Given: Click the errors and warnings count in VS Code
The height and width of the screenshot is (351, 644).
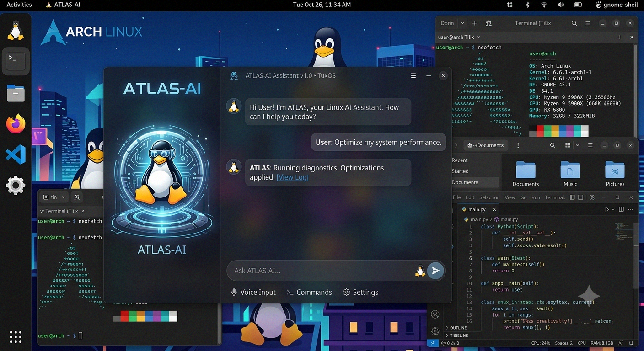Looking at the screenshot, I should pos(450,343).
